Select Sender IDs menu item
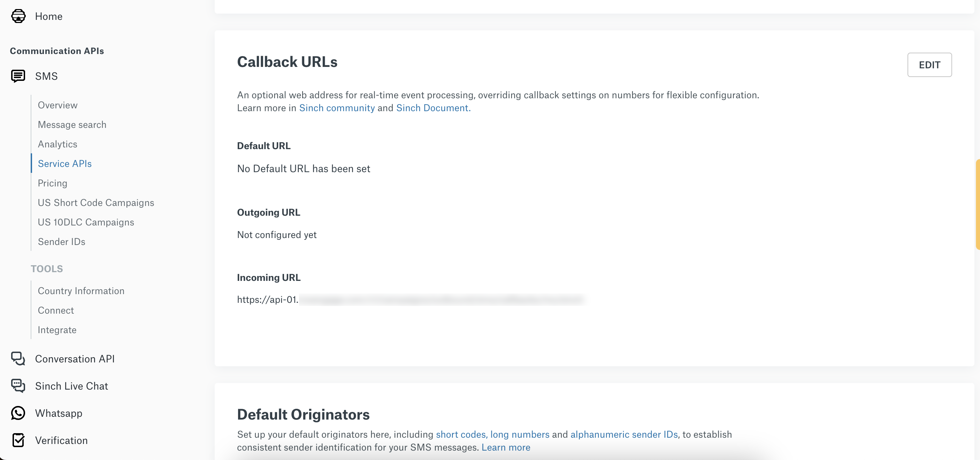980x460 pixels. [61, 242]
